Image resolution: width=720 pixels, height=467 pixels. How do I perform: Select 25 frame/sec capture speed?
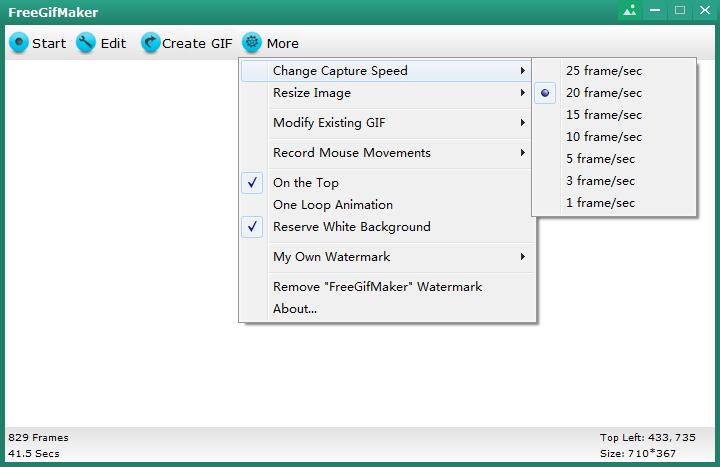coord(614,71)
